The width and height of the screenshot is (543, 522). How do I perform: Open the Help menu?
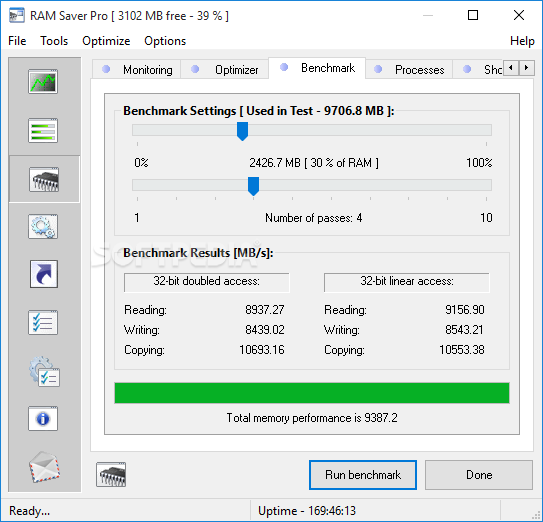522,41
